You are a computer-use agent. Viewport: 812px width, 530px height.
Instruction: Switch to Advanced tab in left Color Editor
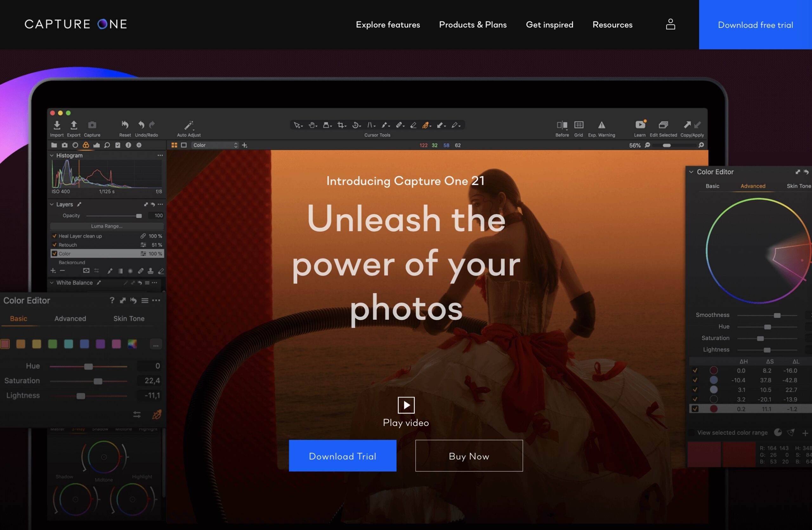(x=70, y=318)
